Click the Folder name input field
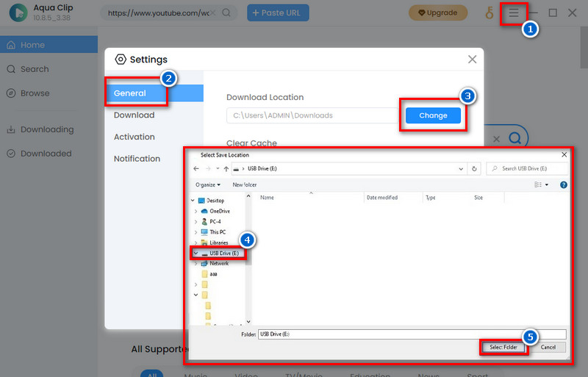Image resolution: width=588 pixels, height=377 pixels. tap(412, 334)
